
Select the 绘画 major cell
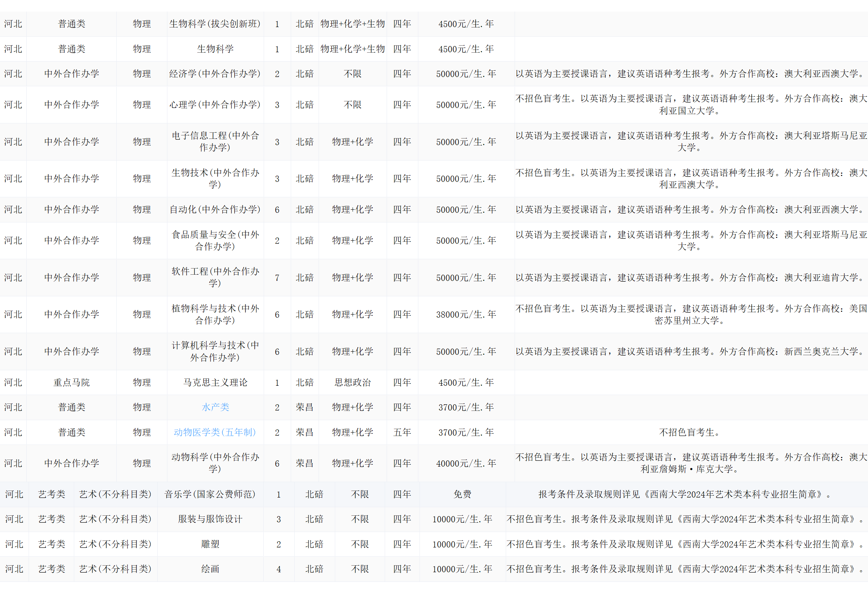(210, 569)
